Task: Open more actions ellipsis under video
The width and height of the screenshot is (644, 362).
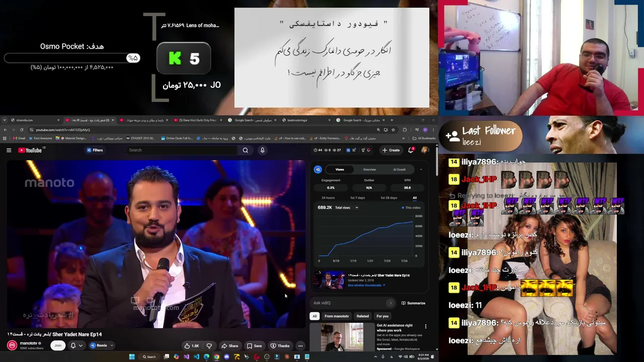Action: coord(300,346)
